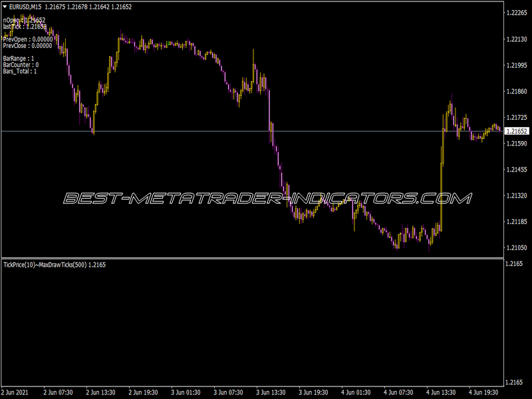Viewport: 532px width, 399px height.
Task: Click the 1.21320 price scale label
Action: pyautogui.click(x=517, y=196)
